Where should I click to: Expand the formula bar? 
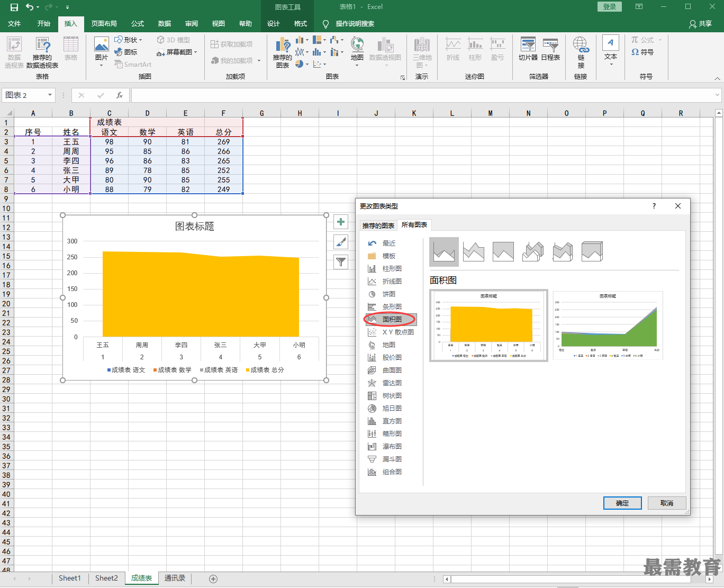click(718, 95)
